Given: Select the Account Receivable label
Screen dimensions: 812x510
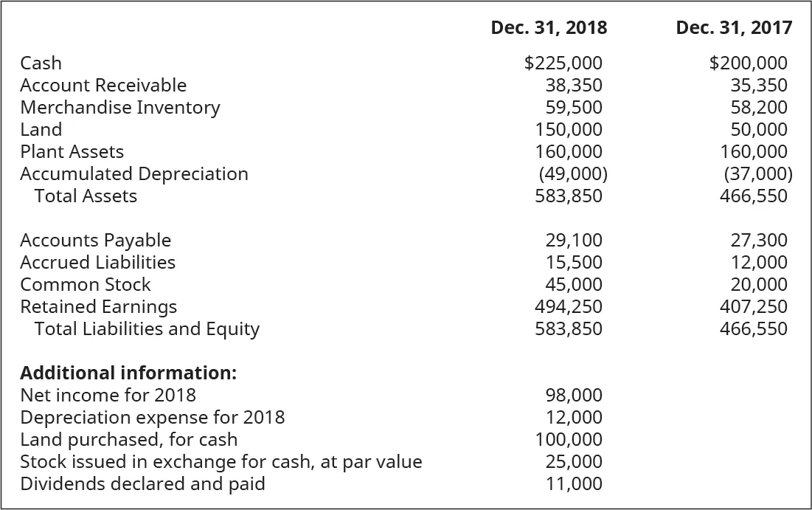Looking at the screenshot, I should 103,86.
